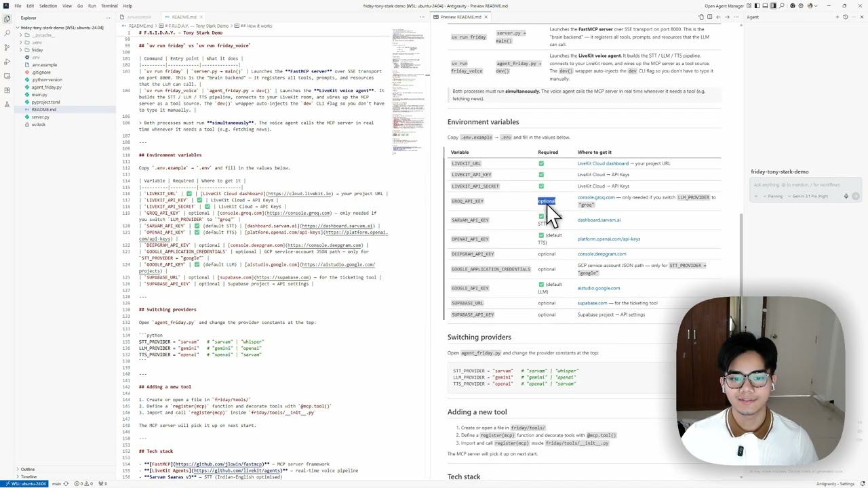The image size is (868, 488).
Task: Open the dashboard.sarvam.ai link in preview
Action: tap(599, 220)
